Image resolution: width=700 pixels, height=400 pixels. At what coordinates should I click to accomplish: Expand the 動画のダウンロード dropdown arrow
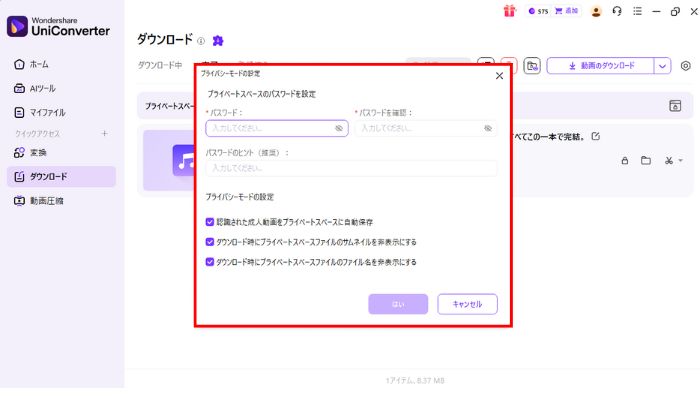(x=662, y=65)
